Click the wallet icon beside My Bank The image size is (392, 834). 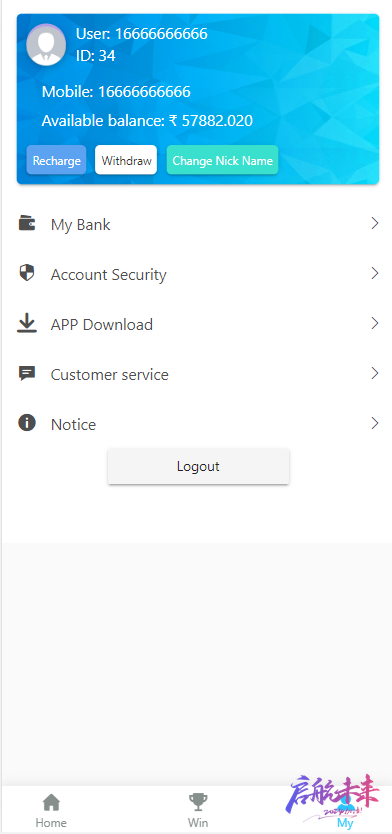click(x=27, y=223)
